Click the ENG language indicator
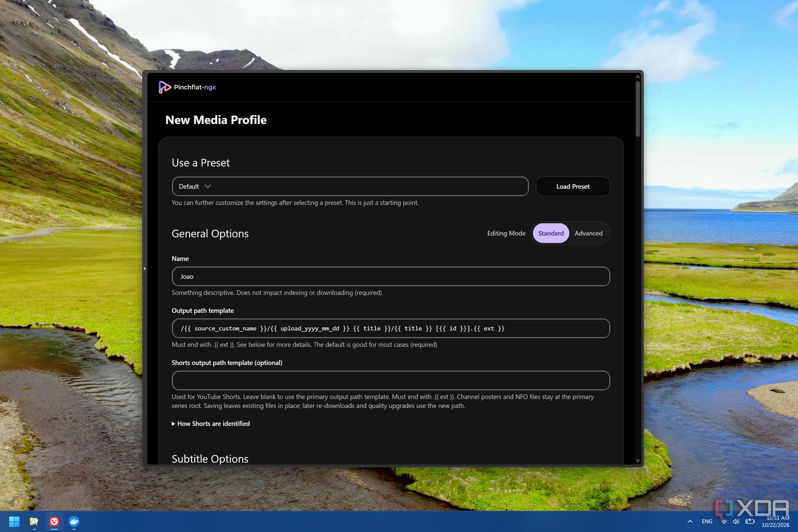 [x=707, y=522]
